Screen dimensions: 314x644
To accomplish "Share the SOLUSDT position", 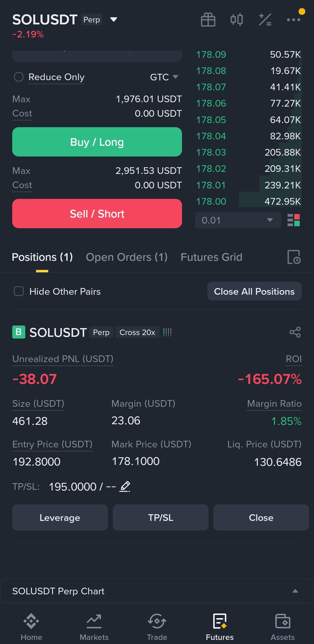I will (295, 332).
